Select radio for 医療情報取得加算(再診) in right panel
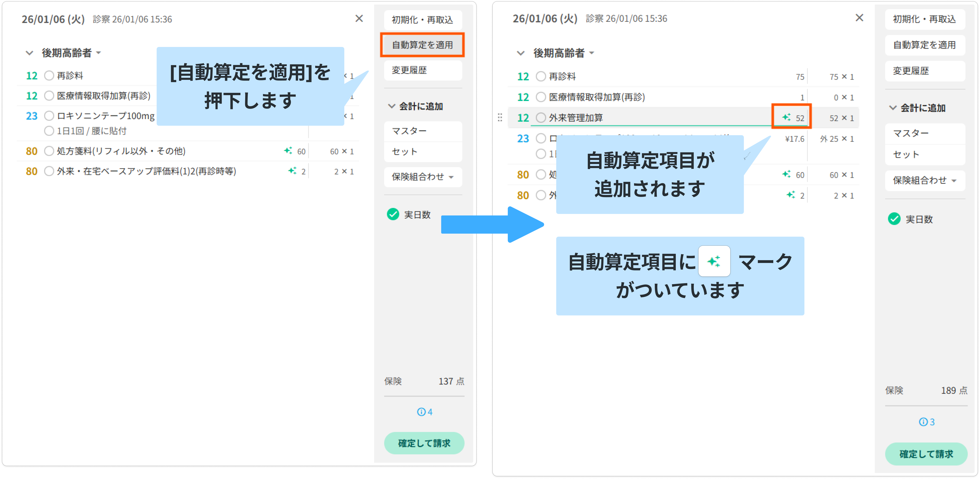 click(x=541, y=97)
